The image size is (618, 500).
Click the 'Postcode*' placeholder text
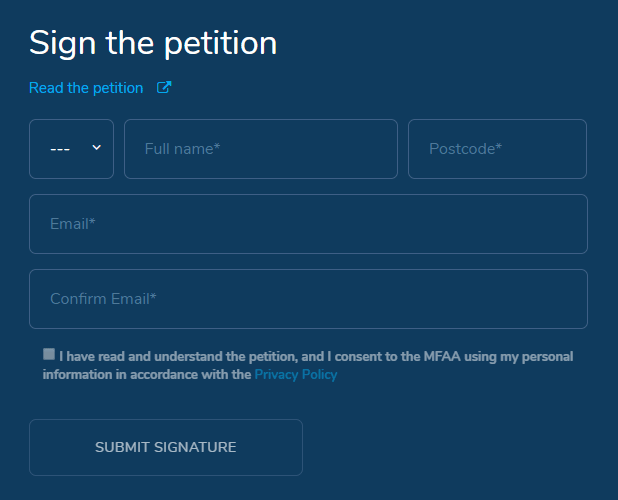click(x=465, y=149)
